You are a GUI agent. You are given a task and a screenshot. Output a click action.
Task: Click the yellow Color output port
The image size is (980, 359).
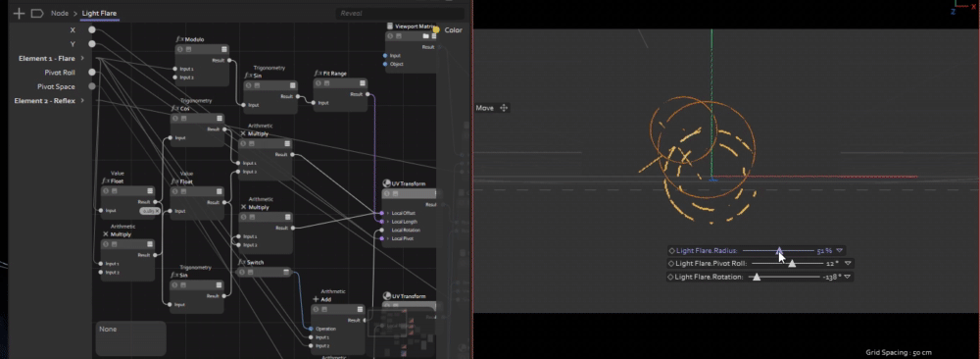tap(436, 29)
